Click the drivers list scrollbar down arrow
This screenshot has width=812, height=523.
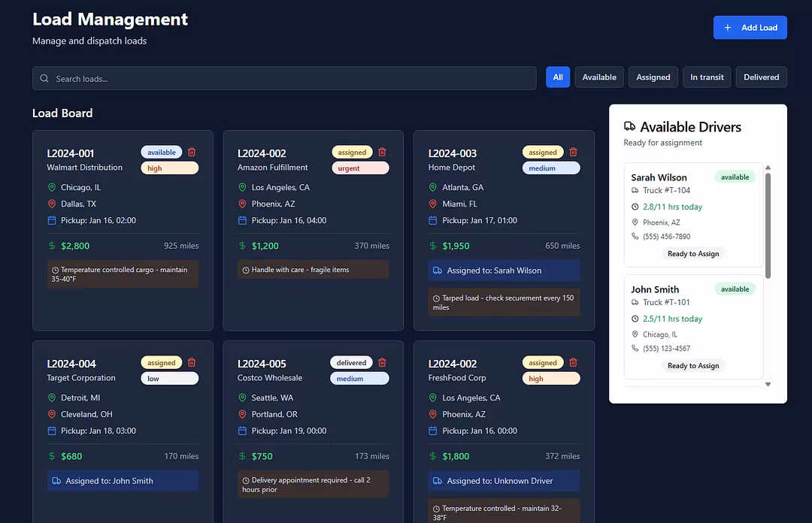[x=768, y=384]
